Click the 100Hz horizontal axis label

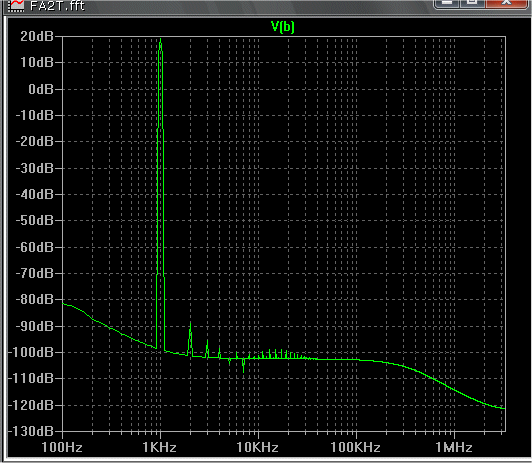tap(62, 447)
